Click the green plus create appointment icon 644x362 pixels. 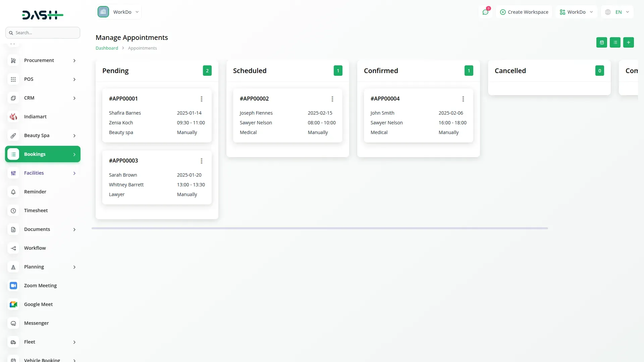point(629,43)
